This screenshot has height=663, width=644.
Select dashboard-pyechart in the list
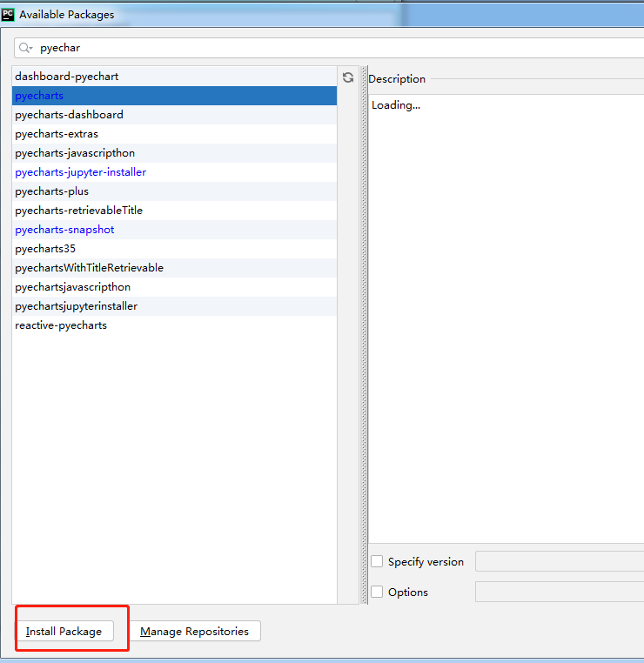point(67,77)
